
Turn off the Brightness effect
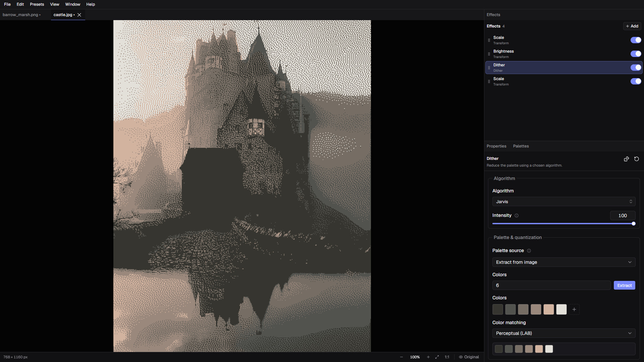(636, 54)
